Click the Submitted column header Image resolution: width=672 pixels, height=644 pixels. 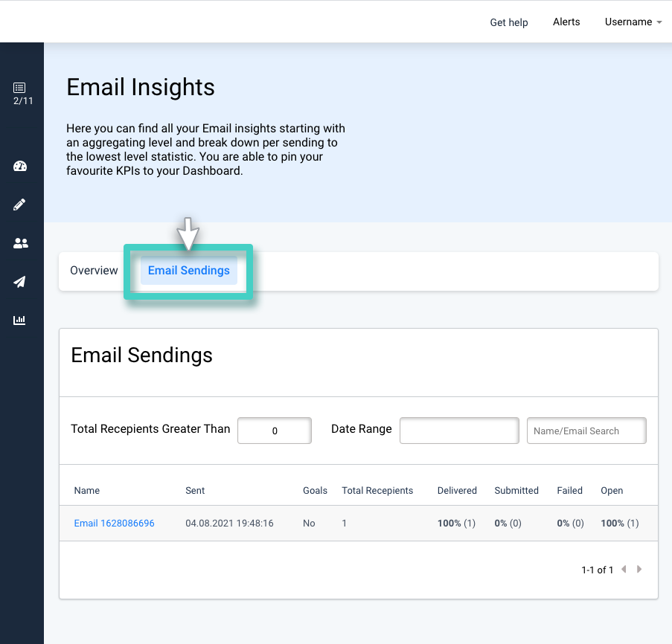(x=516, y=491)
